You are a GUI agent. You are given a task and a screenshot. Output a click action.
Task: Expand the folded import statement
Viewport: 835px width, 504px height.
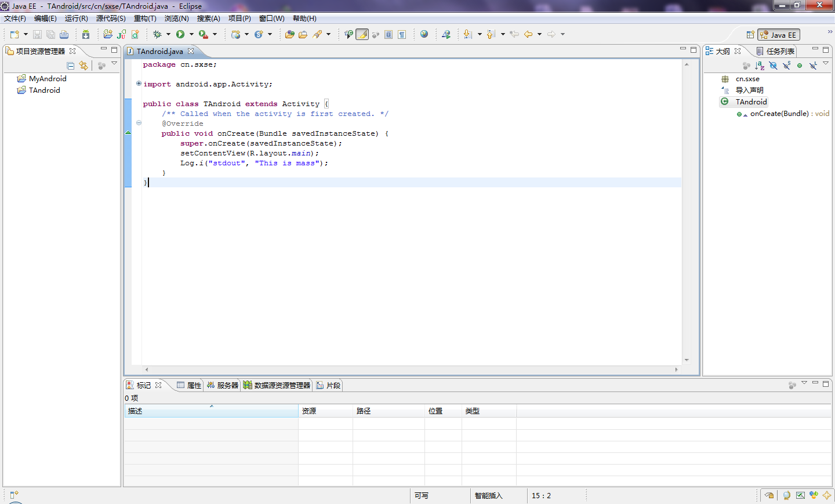[139, 84]
